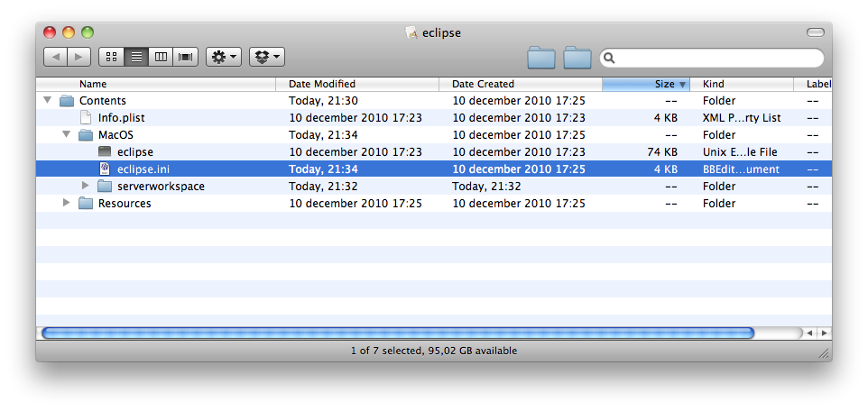The image size is (868, 411).
Task: Expand the Resources folder
Action: tap(67, 203)
